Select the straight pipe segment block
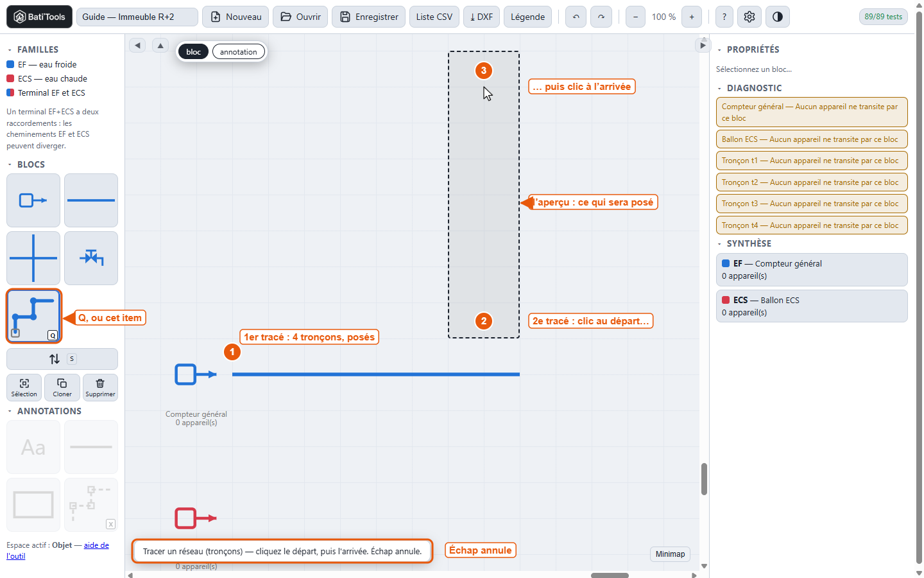Viewport: 924px width, 578px height. click(x=91, y=200)
